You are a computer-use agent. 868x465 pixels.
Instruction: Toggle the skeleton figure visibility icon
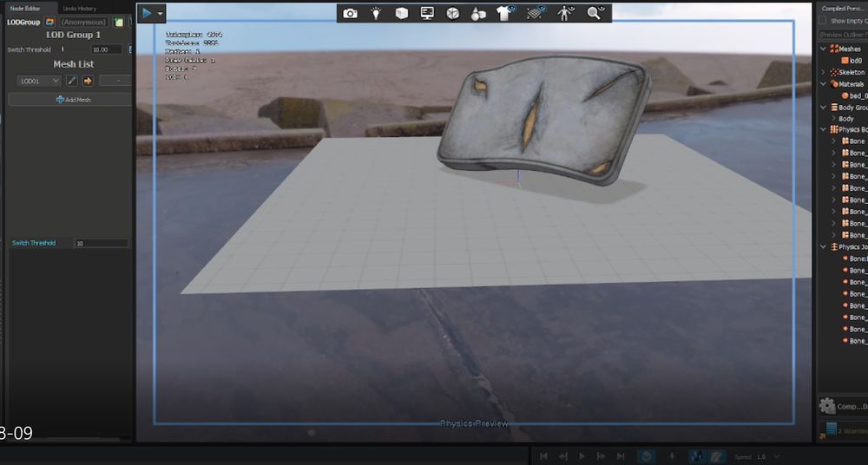coord(565,13)
